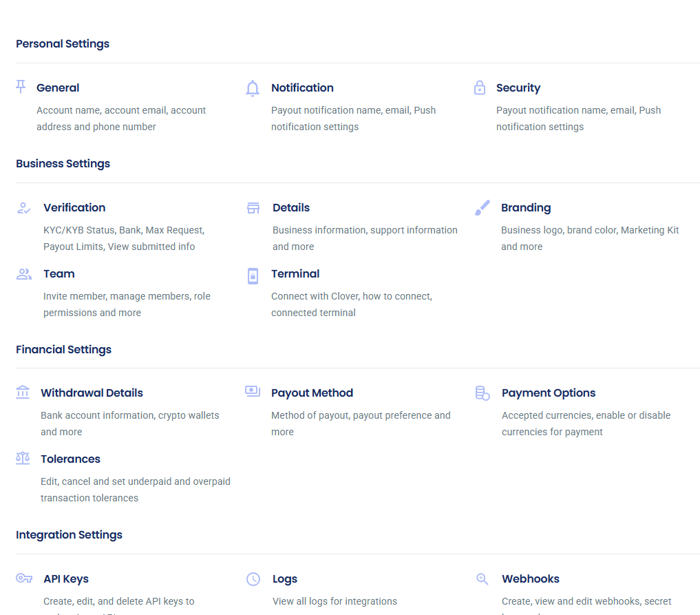Click the Business Settings section heading

63,163
